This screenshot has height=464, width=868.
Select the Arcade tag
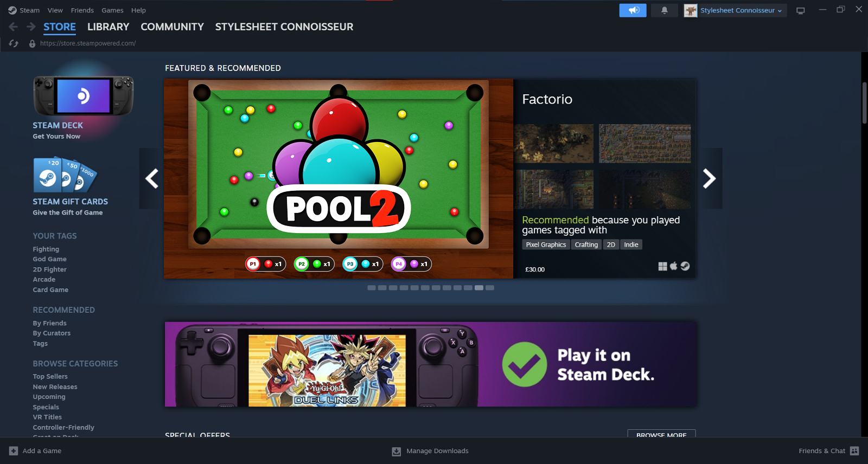44,280
